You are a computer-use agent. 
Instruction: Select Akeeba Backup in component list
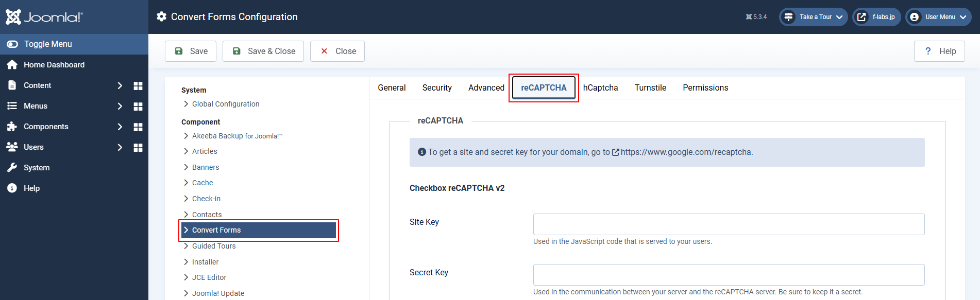[x=236, y=136]
